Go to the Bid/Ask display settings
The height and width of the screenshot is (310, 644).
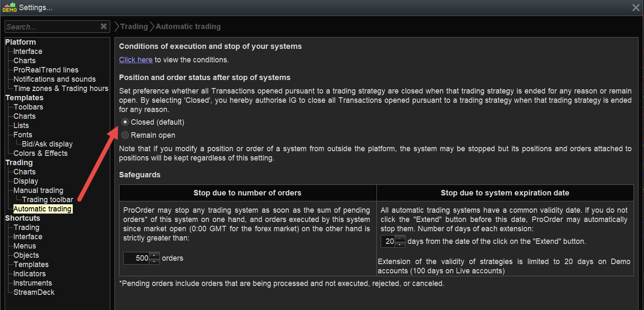pos(47,144)
